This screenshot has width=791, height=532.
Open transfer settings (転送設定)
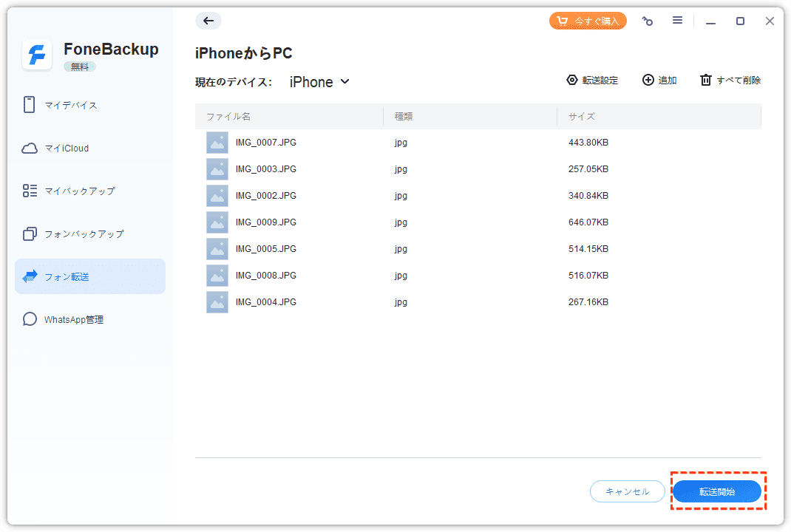click(x=592, y=81)
